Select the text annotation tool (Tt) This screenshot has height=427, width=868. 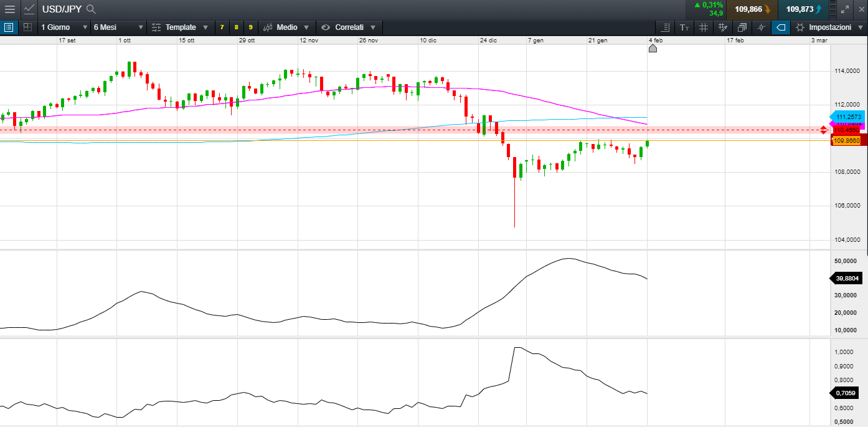click(684, 27)
